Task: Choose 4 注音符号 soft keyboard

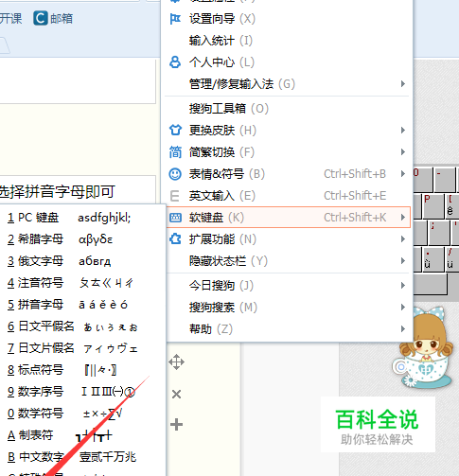Action: tap(82, 283)
